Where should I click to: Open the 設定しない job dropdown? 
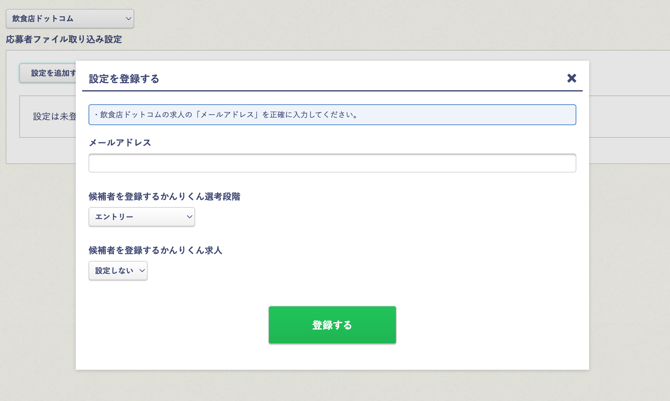click(x=118, y=271)
